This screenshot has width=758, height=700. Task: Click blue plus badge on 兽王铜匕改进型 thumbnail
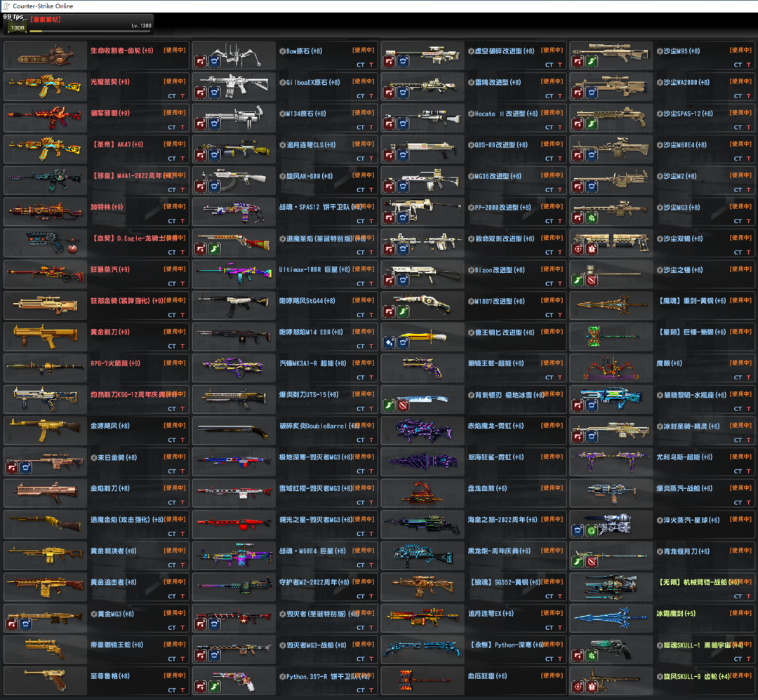389,343
